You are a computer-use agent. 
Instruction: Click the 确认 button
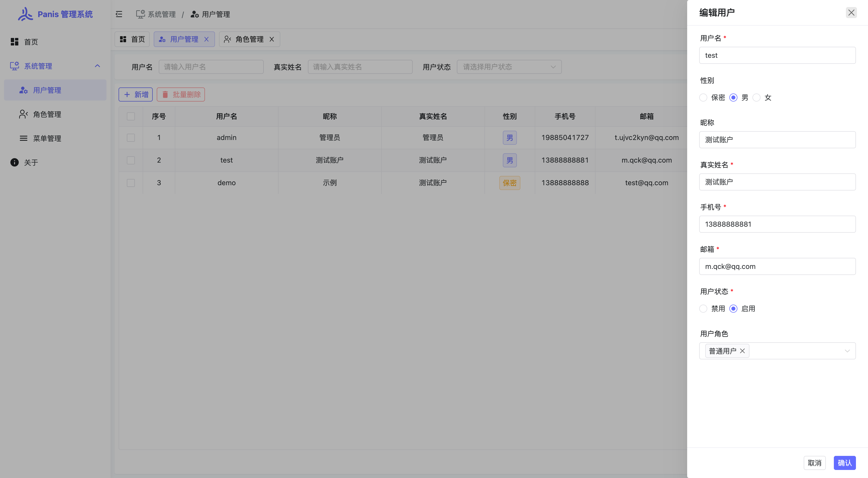click(x=844, y=463)
